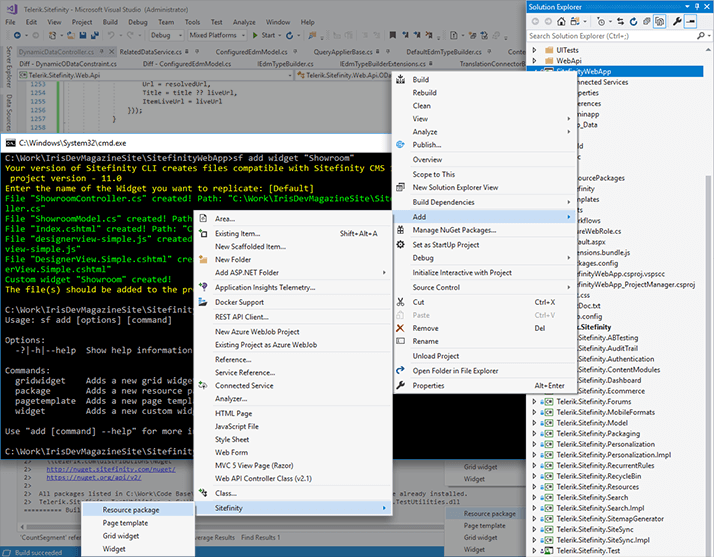Open Solution Explorer window position dropdown arrow

(x=687, y=7)
